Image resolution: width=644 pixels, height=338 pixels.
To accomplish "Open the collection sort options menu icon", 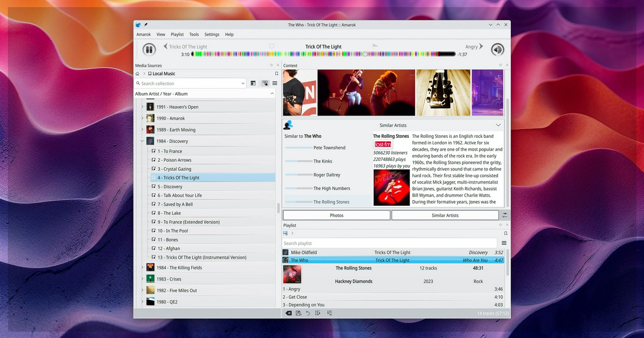I will pyautogui.click(x=275, y=83).
